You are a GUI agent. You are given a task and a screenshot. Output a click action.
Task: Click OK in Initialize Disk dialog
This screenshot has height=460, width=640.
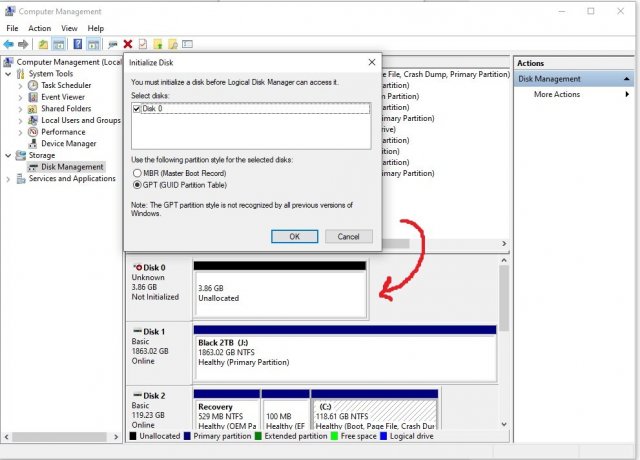tap(294, 236)
